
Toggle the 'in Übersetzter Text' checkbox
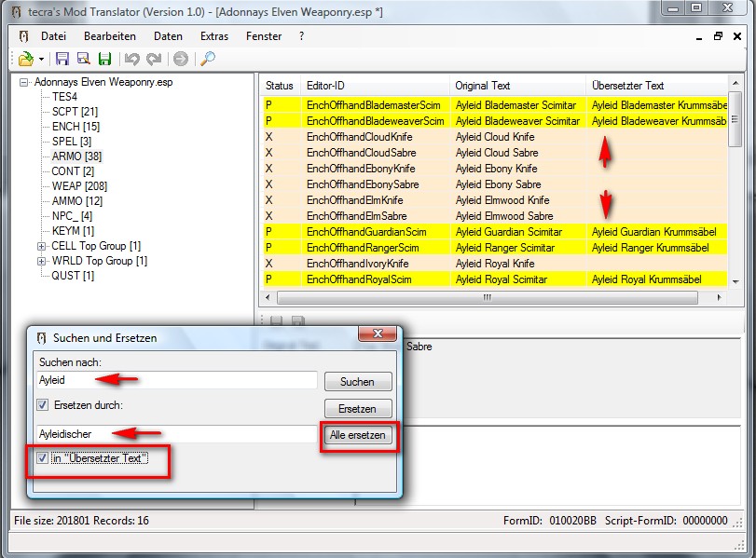pos(43,457)
